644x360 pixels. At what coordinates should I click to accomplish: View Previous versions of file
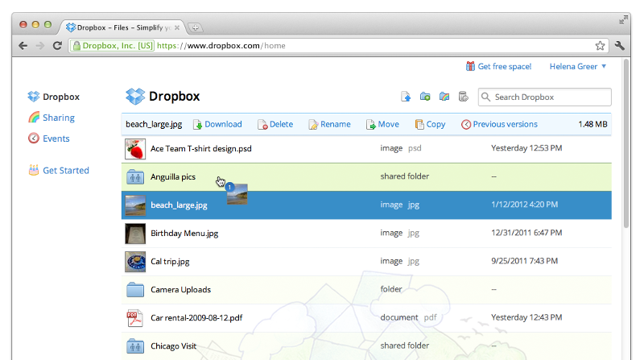(499, 124)
